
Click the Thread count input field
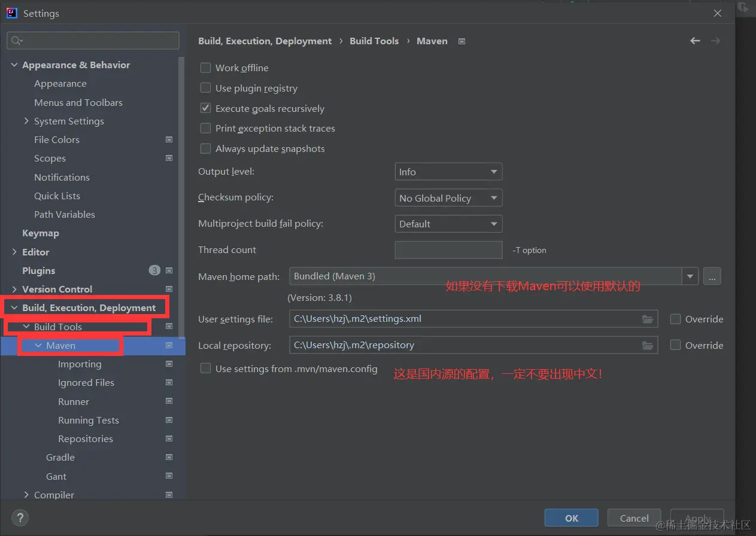point(448,250)
